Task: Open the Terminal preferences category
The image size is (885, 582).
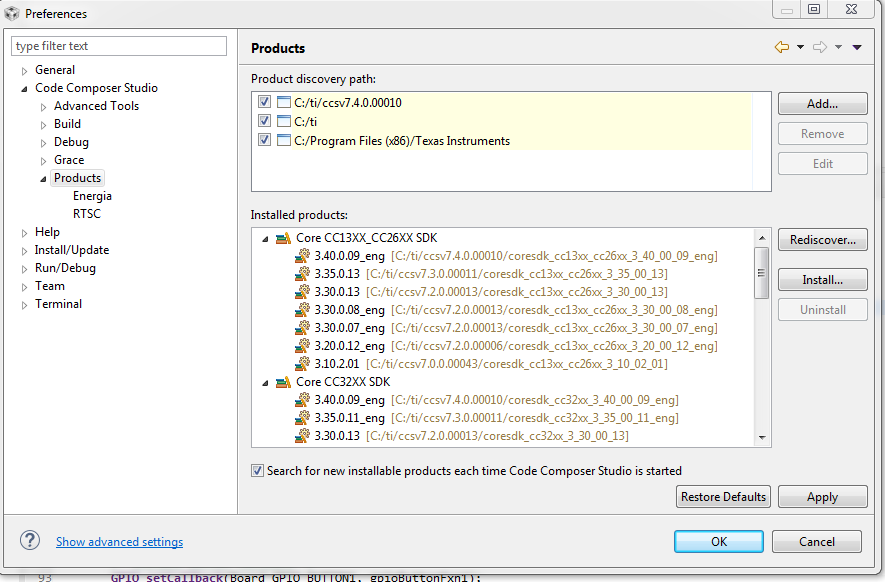Action: coord(58,304)
